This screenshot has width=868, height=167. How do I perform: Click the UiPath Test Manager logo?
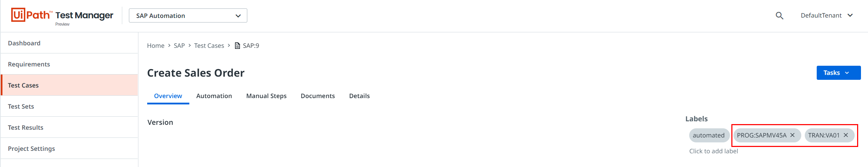tap(62, 15)
